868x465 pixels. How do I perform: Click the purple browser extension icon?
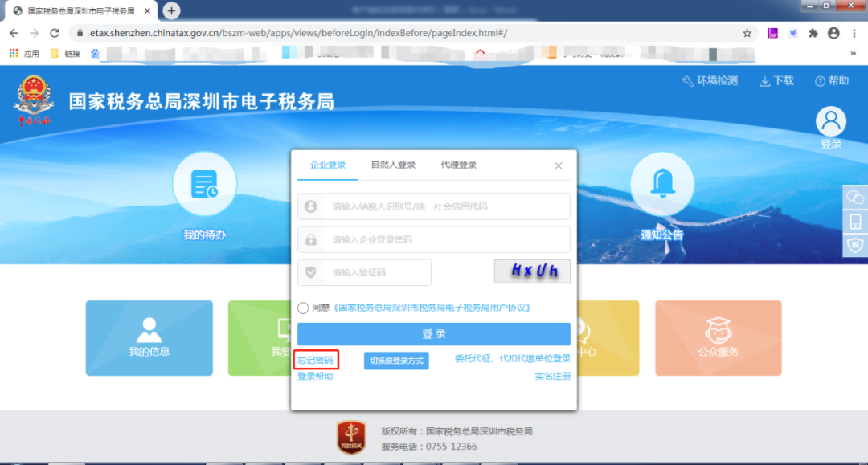tap(772, 33)
